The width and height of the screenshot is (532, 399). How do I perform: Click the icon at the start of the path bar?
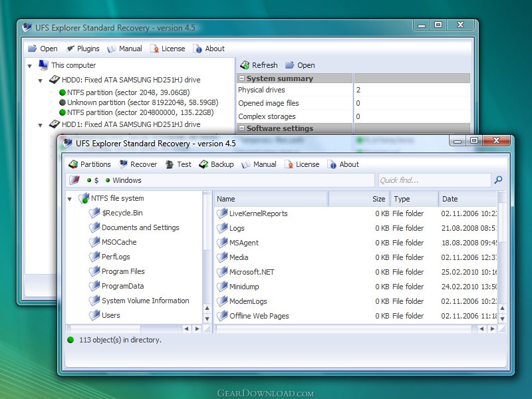coord(74,180)
